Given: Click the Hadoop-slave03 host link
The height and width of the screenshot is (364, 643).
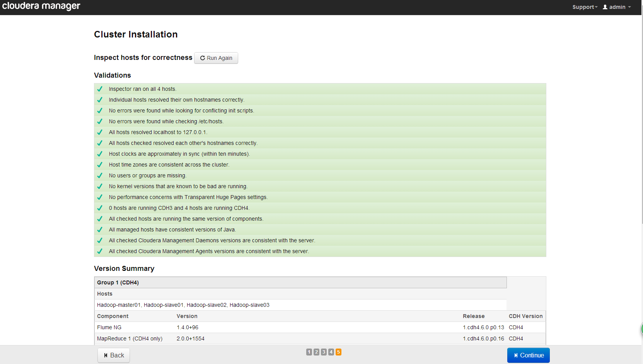Looking at the screenshot, I should click(249, 305).
